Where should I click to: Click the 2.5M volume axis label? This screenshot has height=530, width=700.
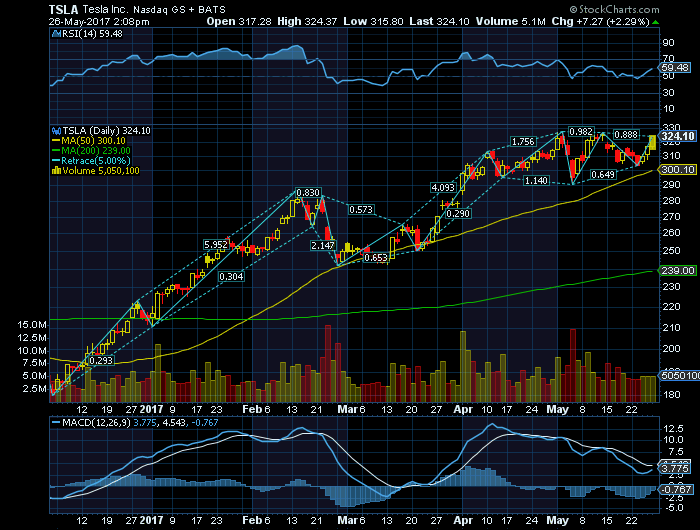click(35, 389)
